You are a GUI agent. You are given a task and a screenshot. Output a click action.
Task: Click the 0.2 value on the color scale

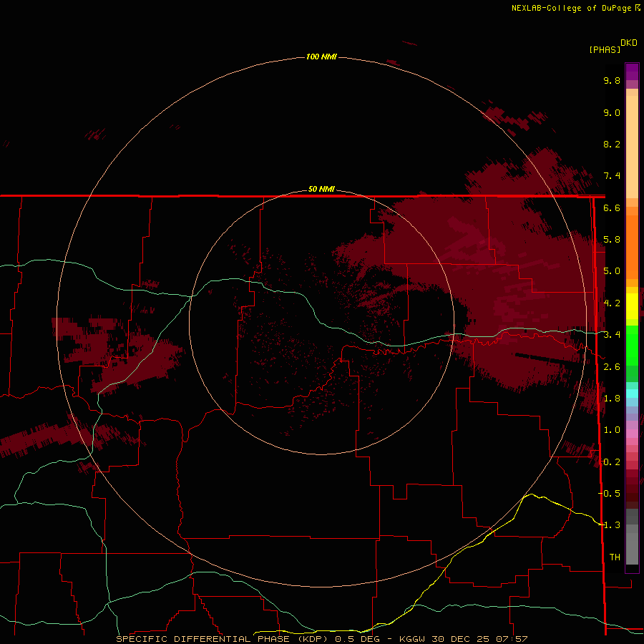[x=612, y=462]
